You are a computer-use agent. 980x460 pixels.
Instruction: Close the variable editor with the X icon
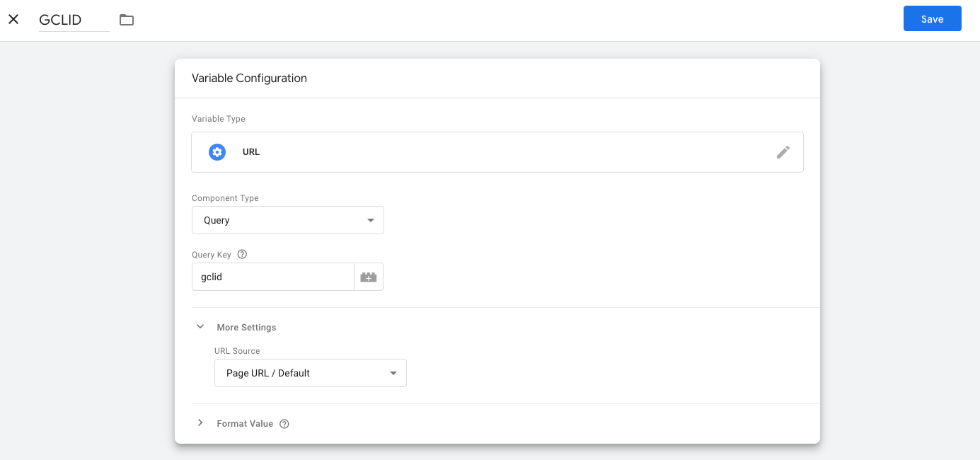pyautogui.click(x=13, y=19)
